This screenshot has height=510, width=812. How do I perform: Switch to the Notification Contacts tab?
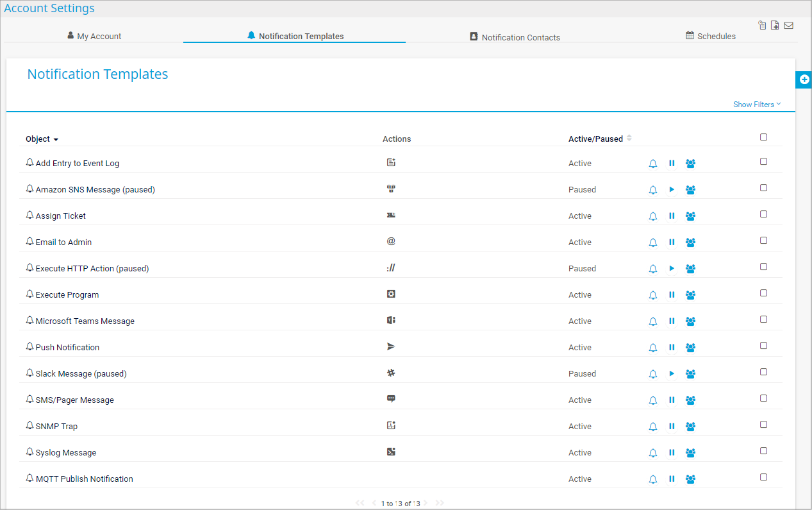point(515,37)
